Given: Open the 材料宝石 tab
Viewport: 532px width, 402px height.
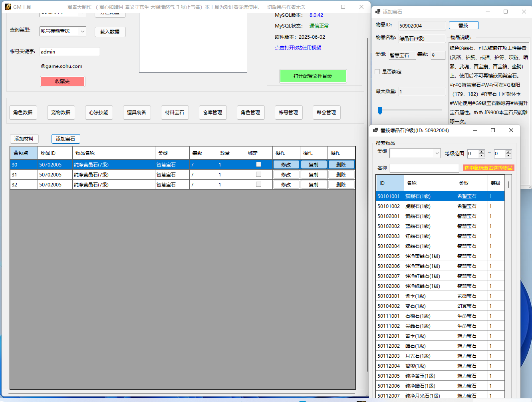Looking at the screenshot, I should tap(175, 113).
